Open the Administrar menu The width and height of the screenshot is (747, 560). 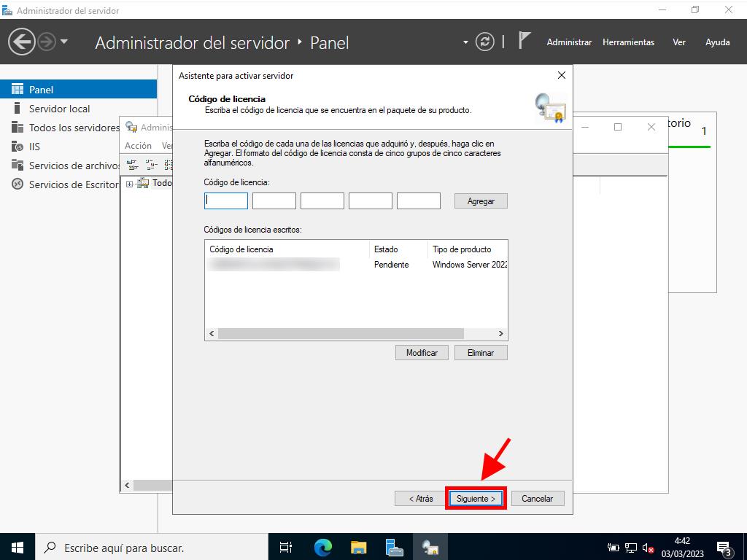click(x=569, y=42)
